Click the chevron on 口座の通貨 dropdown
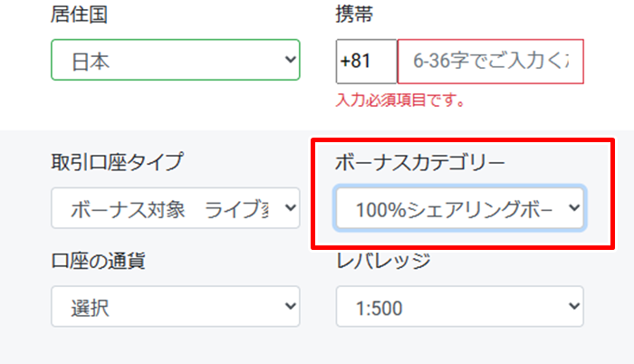The height and width of the screenshot is (364, 634). [x=290, y=307]
